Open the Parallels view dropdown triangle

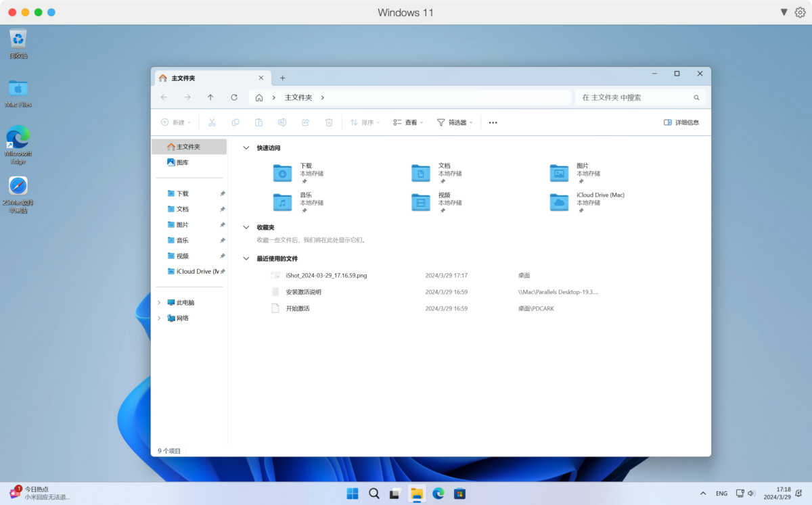(x=784, y=12)
